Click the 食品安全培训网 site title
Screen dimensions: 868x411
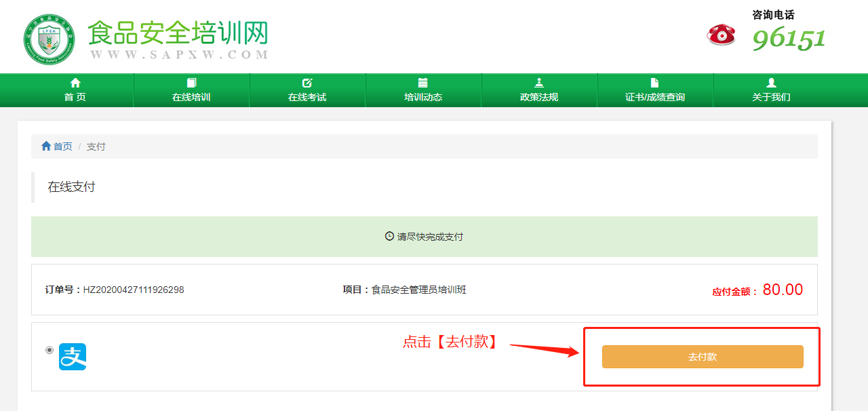[x=178, y=33]
